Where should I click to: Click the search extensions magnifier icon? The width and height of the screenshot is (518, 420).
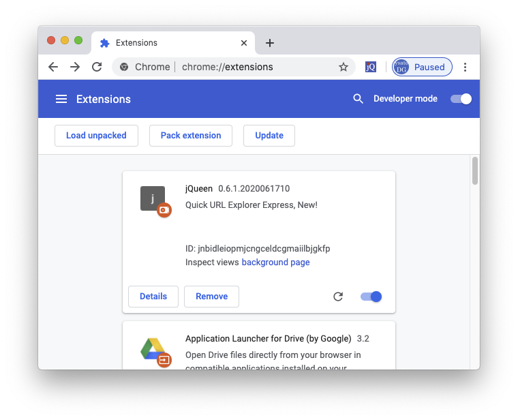coord(358,99)
